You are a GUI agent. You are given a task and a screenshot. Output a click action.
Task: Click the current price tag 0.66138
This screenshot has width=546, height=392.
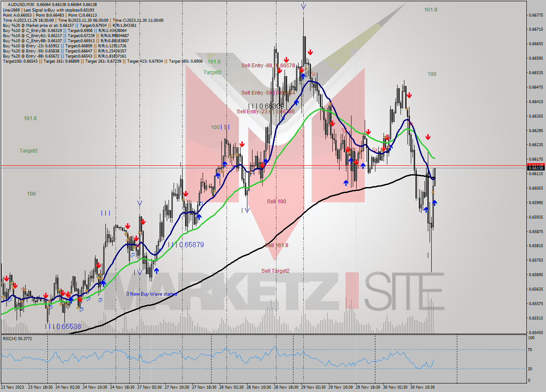[x=536, y=168]
